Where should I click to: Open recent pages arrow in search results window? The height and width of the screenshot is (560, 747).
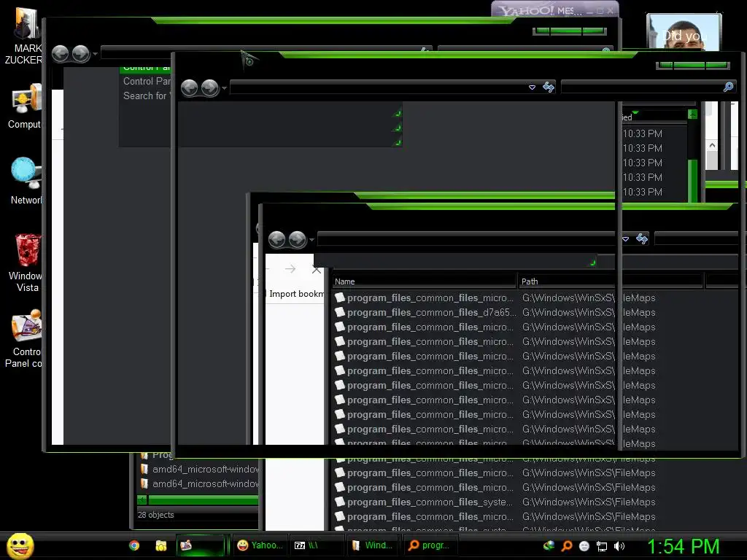click(311, 239)
